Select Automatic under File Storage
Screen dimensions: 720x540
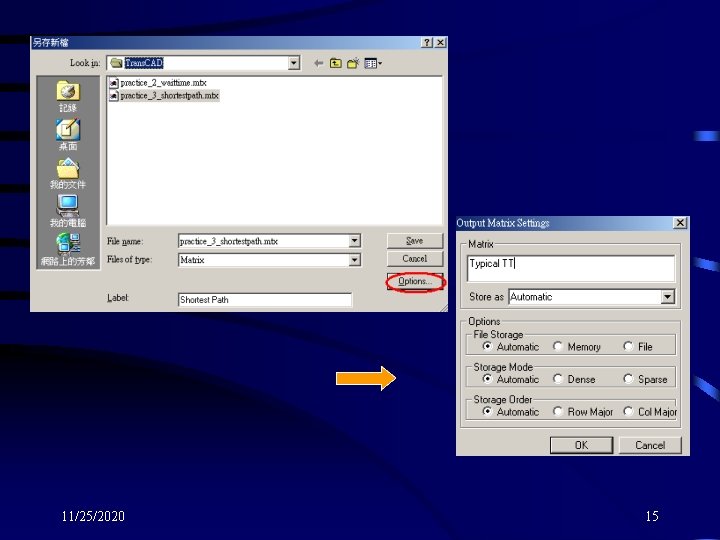tap(511, 347)
